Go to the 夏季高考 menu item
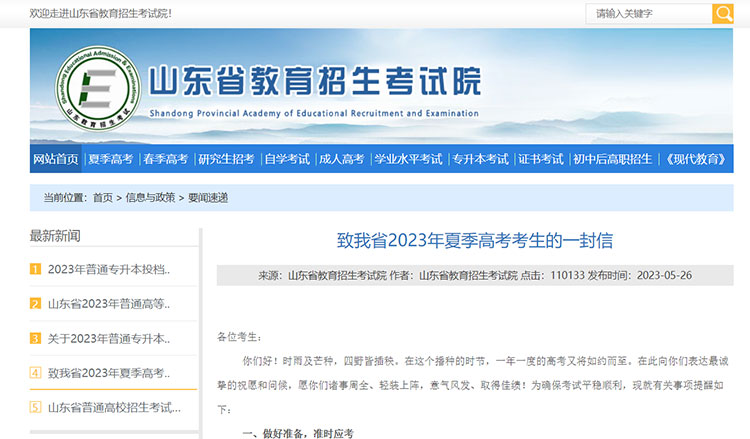 click(x=110, y=159)
